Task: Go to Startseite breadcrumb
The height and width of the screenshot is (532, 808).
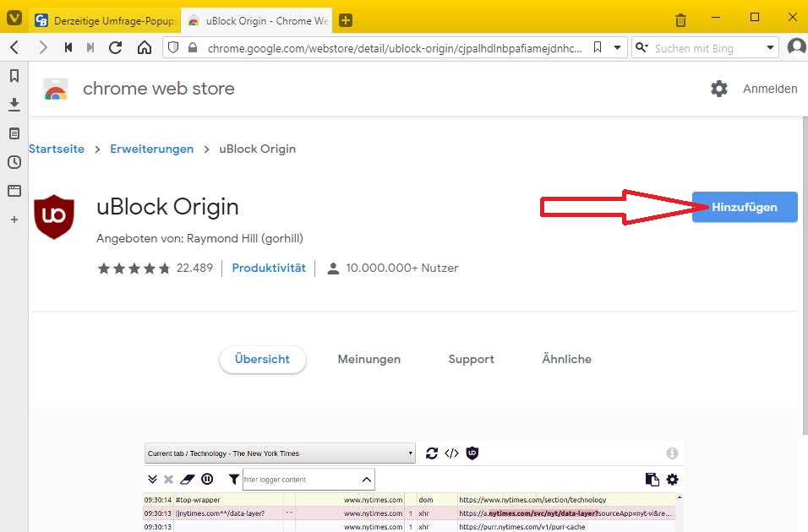Action: (x=57, y=149)
